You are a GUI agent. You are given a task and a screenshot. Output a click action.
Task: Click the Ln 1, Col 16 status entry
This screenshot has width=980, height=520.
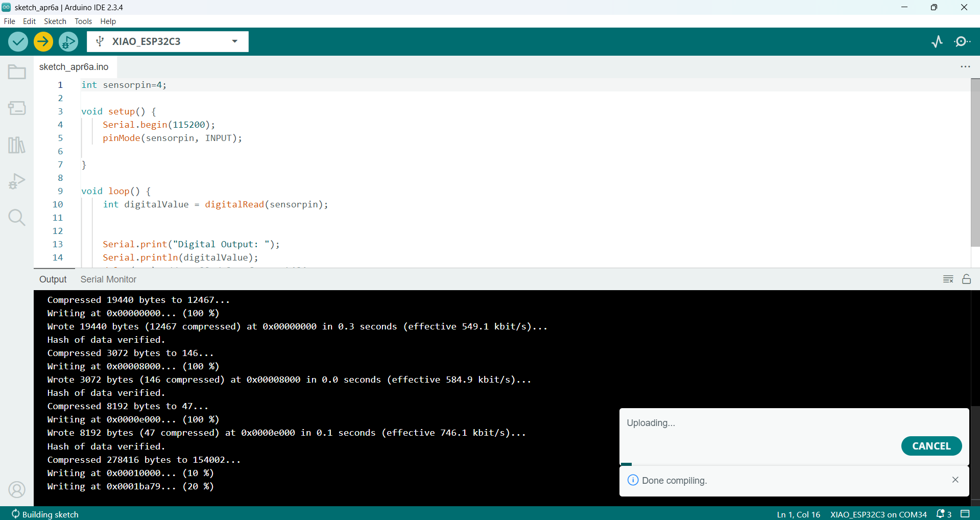(799, 514)
